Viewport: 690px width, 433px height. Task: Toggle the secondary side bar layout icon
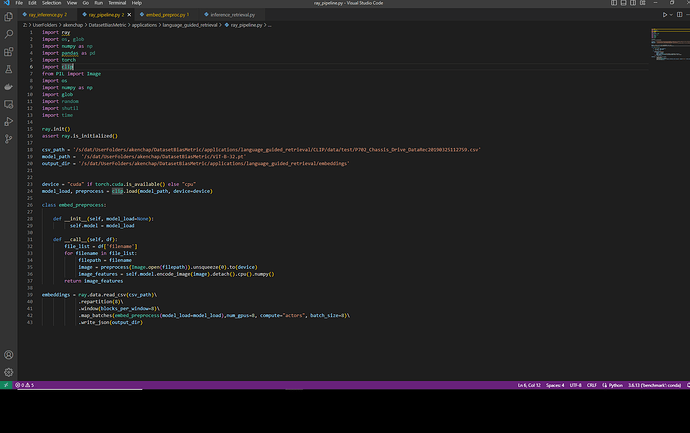coord(633,3)
